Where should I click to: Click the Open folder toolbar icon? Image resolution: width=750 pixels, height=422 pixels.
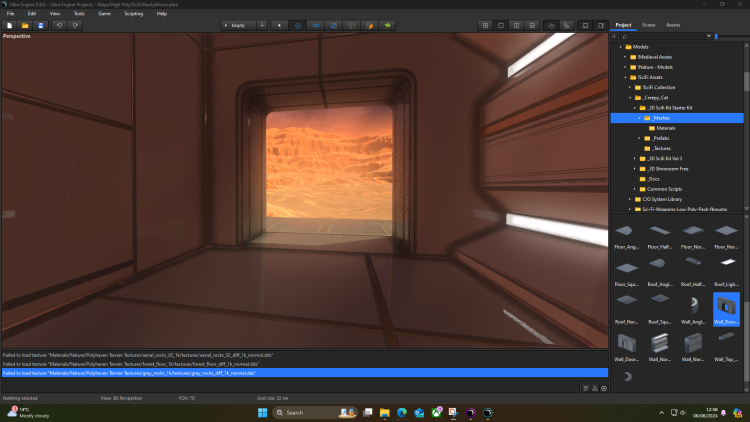(25, 24)
